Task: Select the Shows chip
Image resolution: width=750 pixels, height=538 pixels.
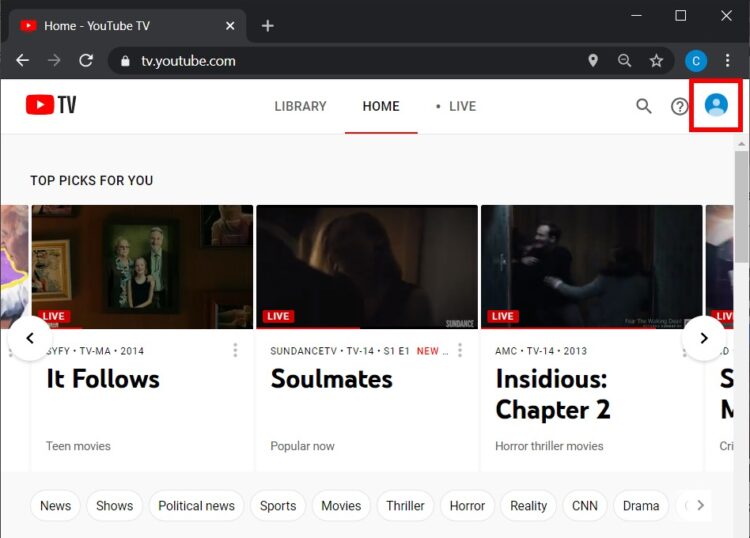Action: pos(114,506)
